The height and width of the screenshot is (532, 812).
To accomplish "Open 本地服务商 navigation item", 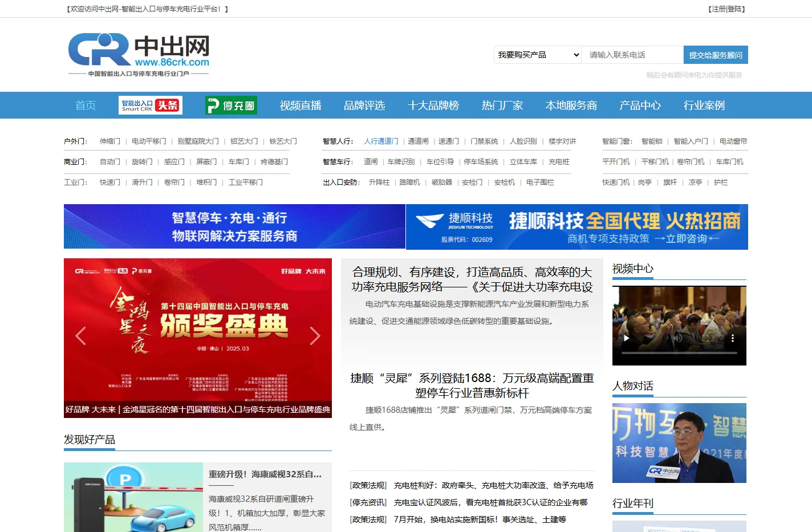I will [571, 105].
